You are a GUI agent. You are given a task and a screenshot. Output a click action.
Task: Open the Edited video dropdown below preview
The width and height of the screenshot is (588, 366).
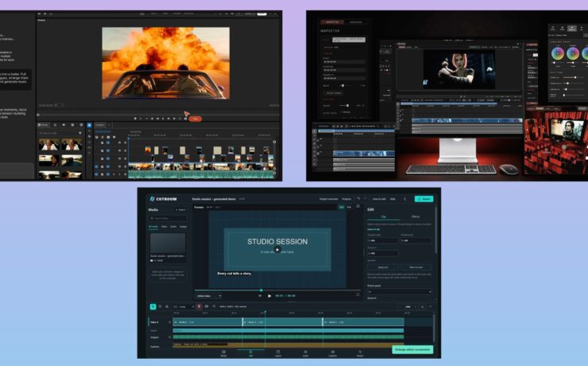coord(209,296)
